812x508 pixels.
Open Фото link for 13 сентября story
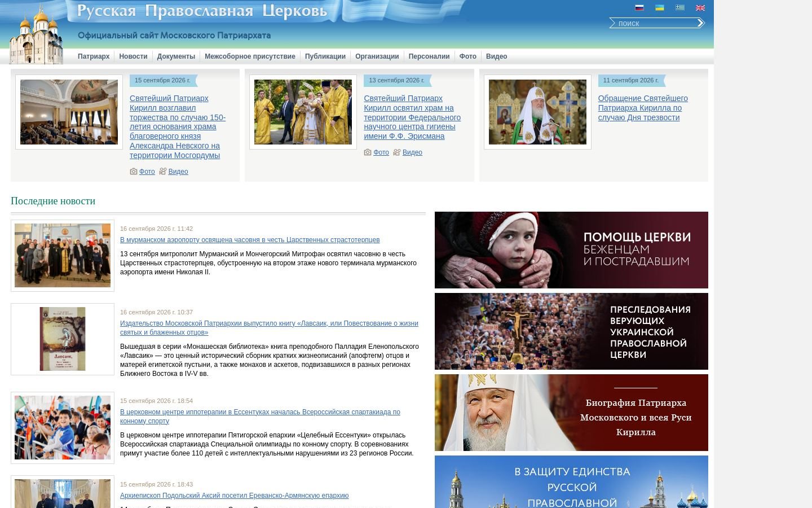tap(381, 152)
